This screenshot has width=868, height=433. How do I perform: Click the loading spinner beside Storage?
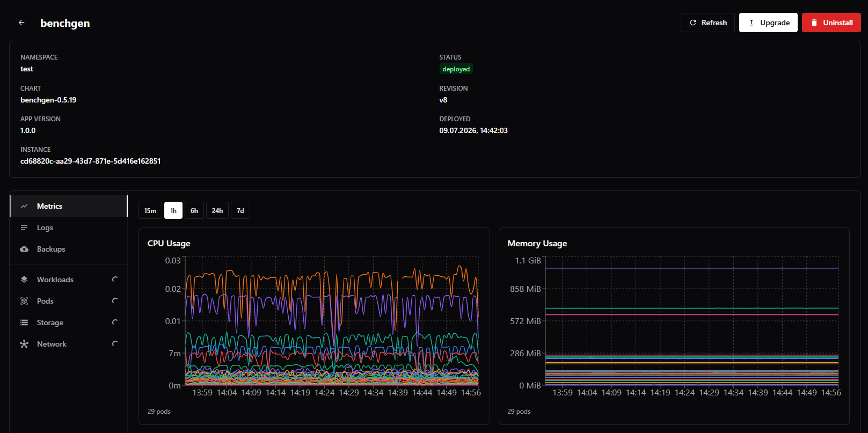coord(114,322)
